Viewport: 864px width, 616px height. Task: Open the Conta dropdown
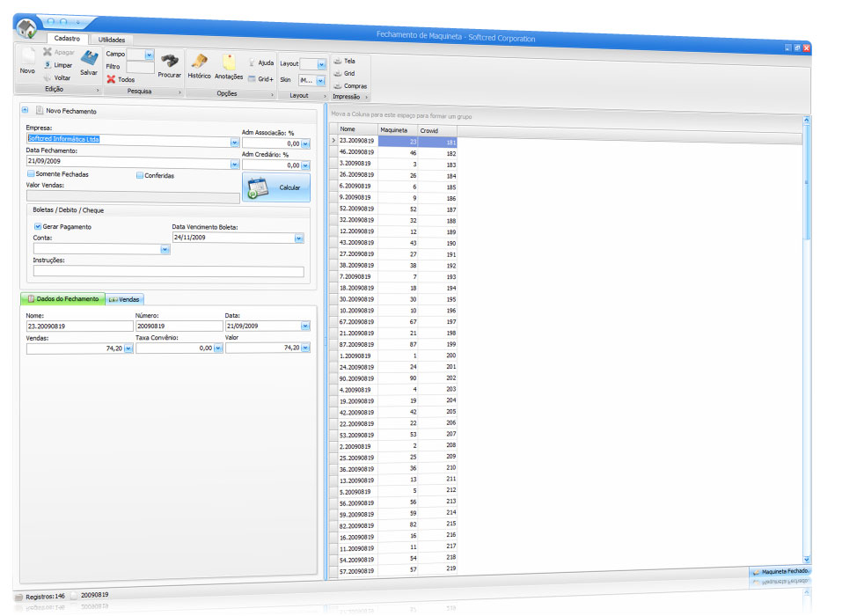point(165,249)
